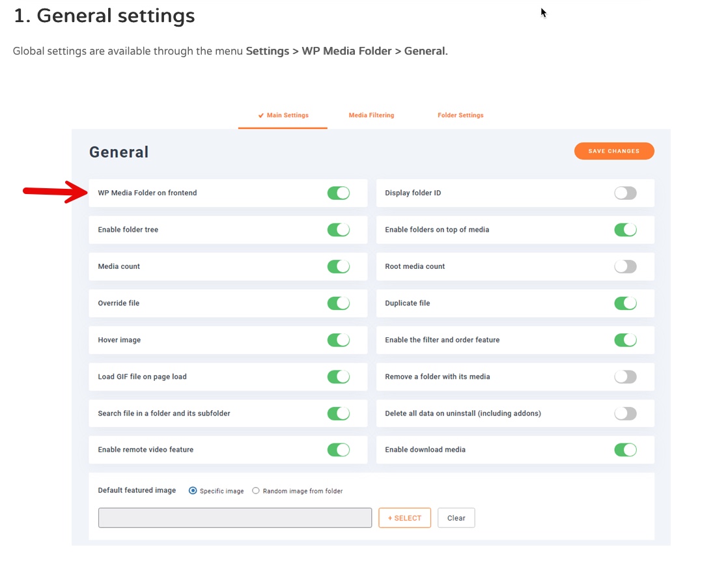Click the 'Hover image' label
Image resolution: width=728 pixels, height=571 pixels.
pos(119,340)
